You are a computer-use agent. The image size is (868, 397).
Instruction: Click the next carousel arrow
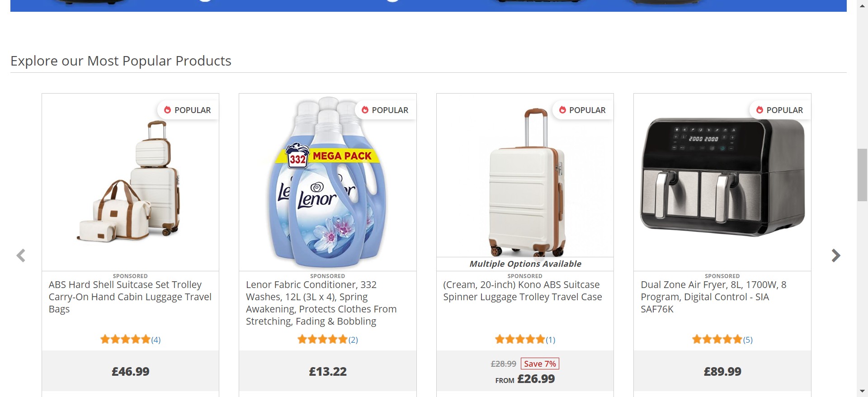tap(835, 255)
